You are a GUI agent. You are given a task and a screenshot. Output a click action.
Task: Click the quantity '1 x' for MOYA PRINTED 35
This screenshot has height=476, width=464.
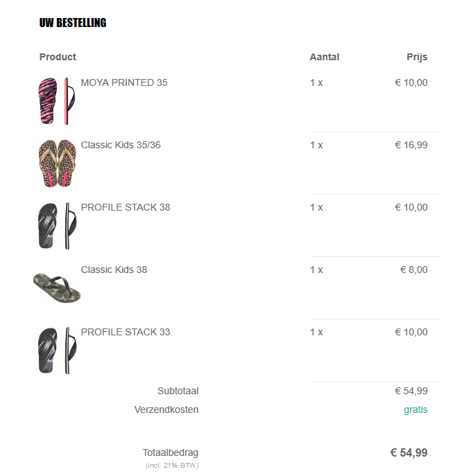[316, 83]
